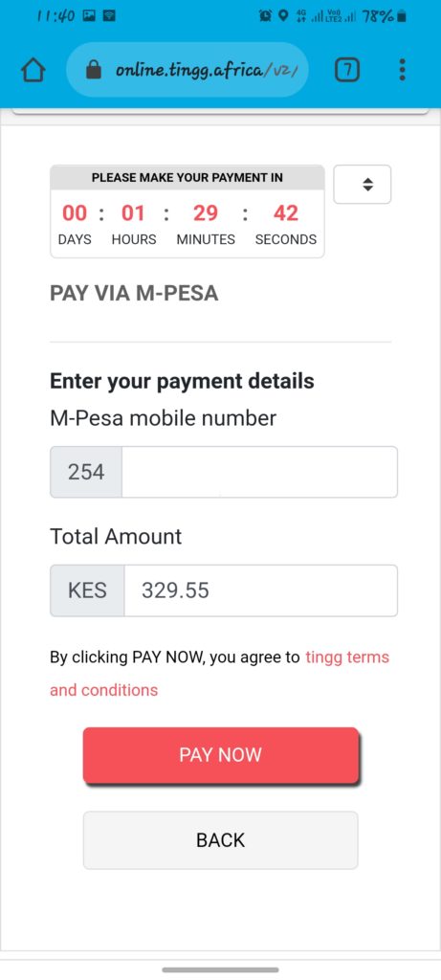This screenshot has width=441, height=980.
Task: Click the red PAY NOW button
Action: 220,754
